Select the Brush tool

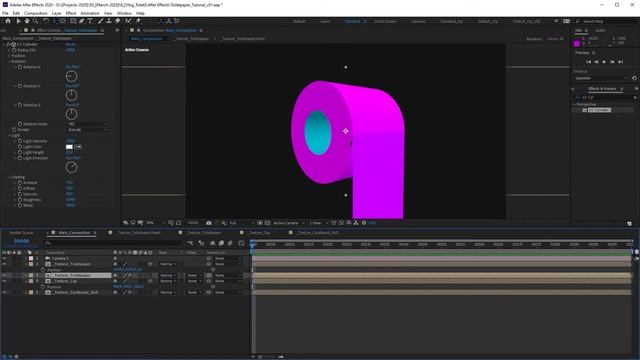click(100, 21)
